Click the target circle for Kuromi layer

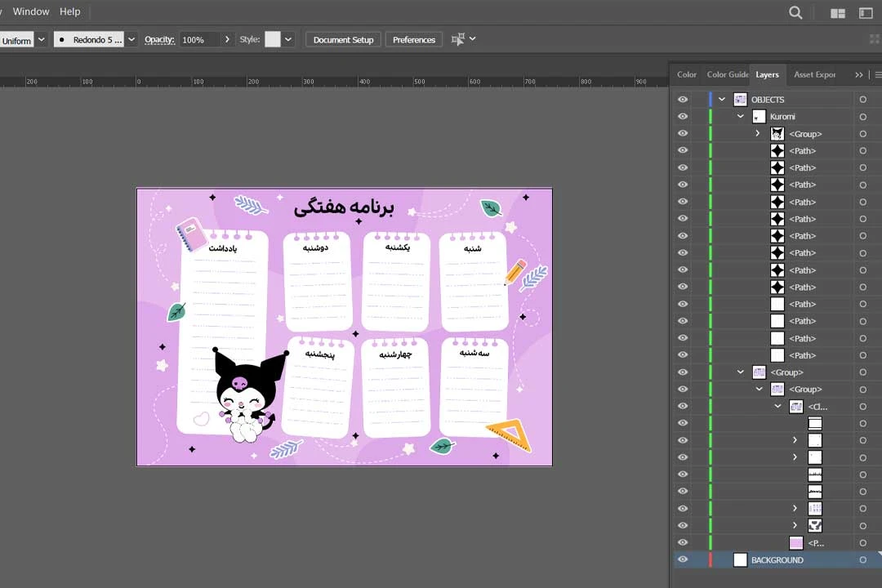coord(863,117)
